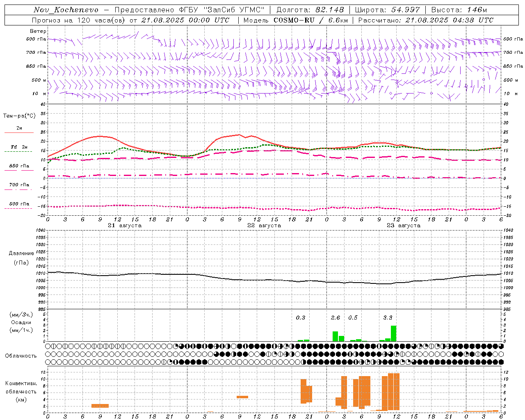Click the 2.6 precipitation total
Viewport: 525px width, 420px height.
coord(336,317)
